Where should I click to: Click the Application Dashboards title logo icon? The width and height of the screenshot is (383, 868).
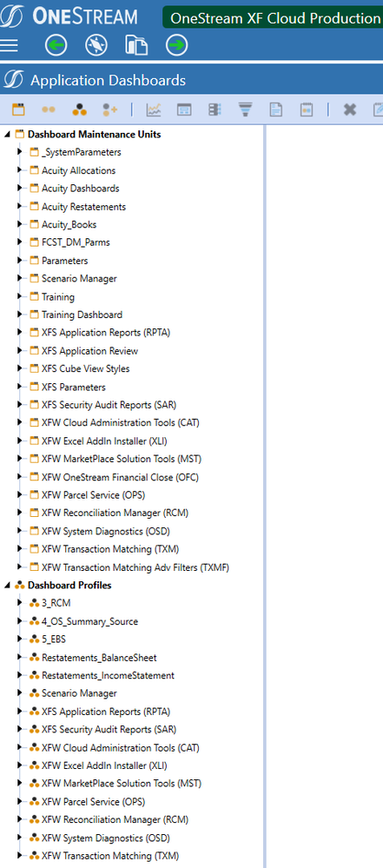pyautogui.click(x=12, y=80)
